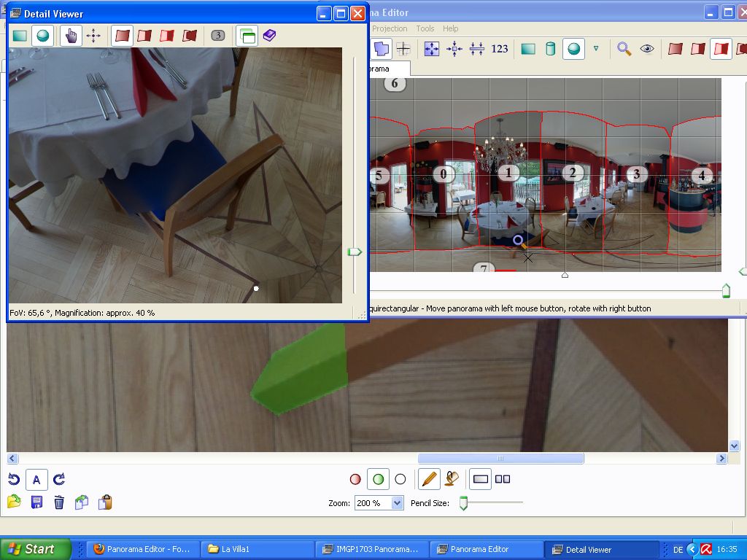
Task: Open the Tools menu
Action: point(425,28)
